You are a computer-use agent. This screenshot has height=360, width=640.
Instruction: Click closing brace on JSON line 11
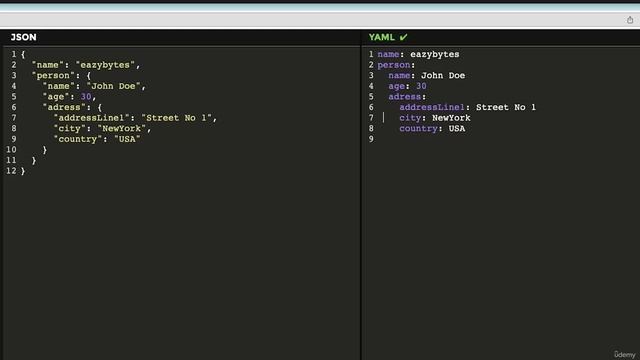[x=34, y=160]
